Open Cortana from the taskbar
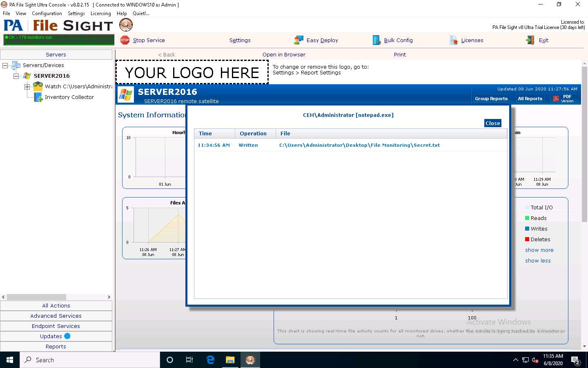Viewport: 588px width, 368px height. pos(170,360)
